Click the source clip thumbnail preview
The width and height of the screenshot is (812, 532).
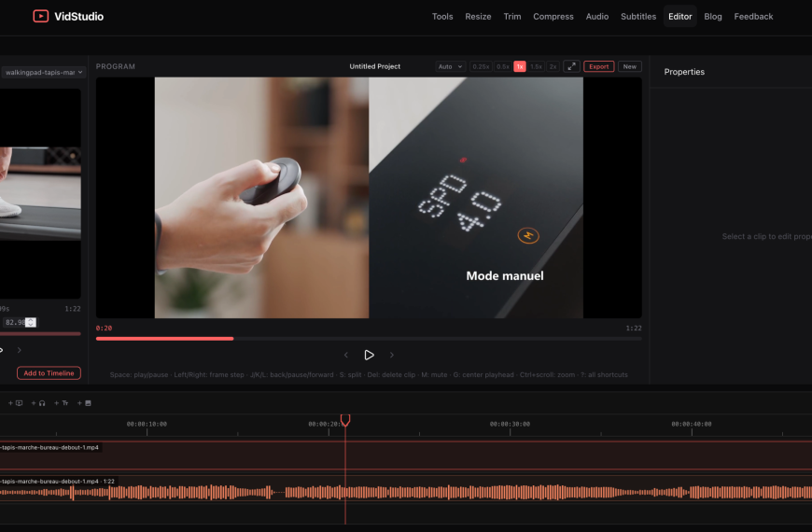pyautogui.click(x=40, y=193)
